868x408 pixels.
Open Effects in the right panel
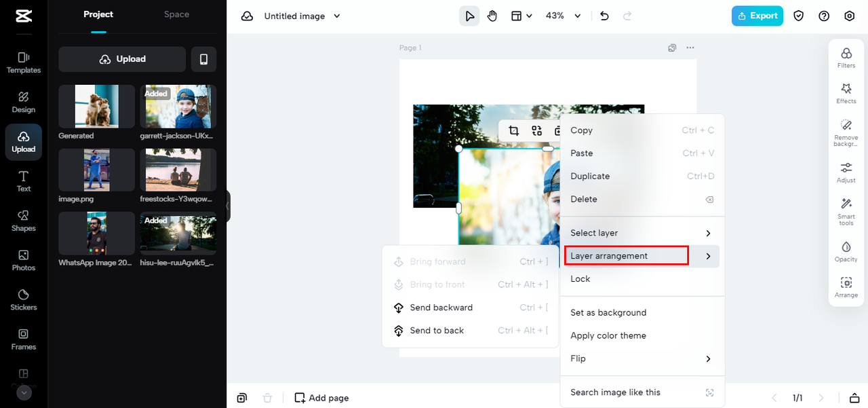846,94
